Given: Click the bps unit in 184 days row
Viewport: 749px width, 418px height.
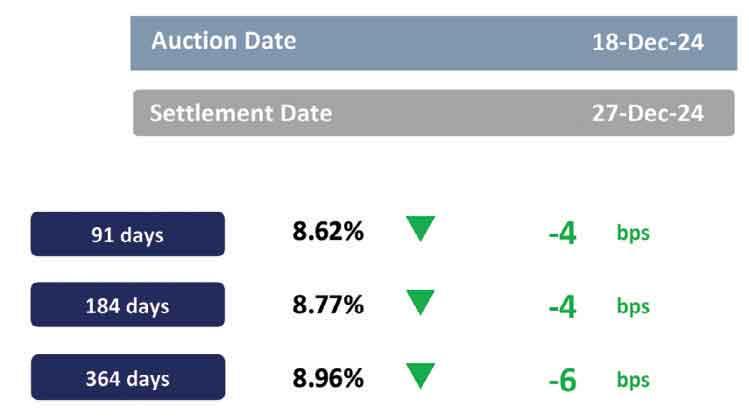Looking at the screenshot, I should coord(633,307).
